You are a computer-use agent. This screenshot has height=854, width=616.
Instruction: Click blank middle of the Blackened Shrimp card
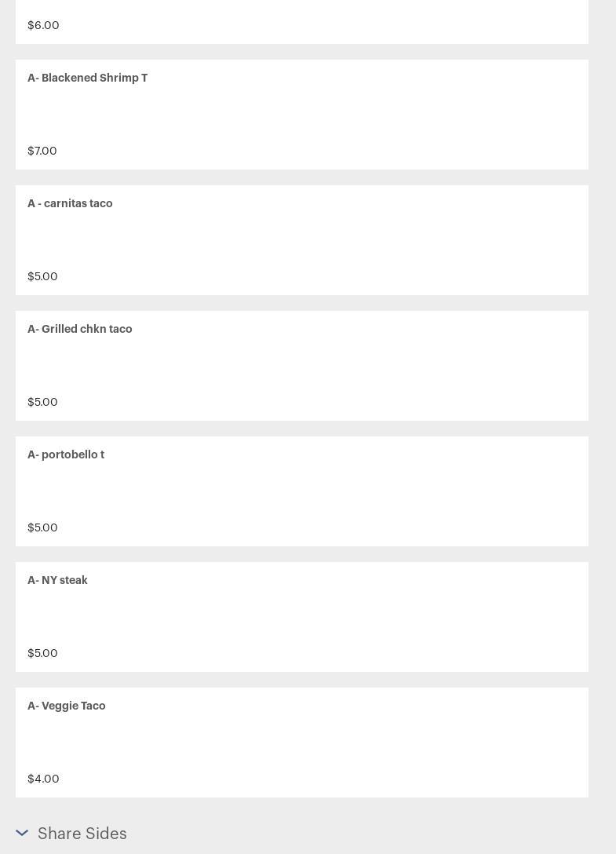302,115
